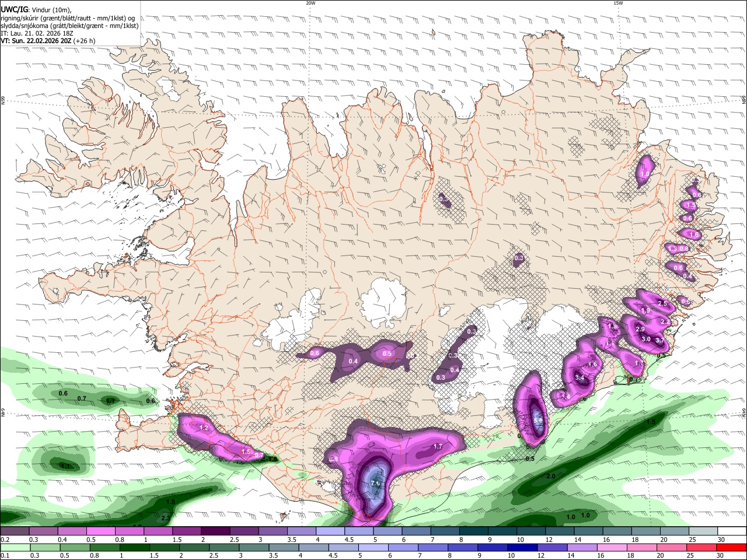
Task: Click the 'rigning/skúrir (grænt/blátt/rautt - mm/1klst) og' line
Action: click(68, 18)
